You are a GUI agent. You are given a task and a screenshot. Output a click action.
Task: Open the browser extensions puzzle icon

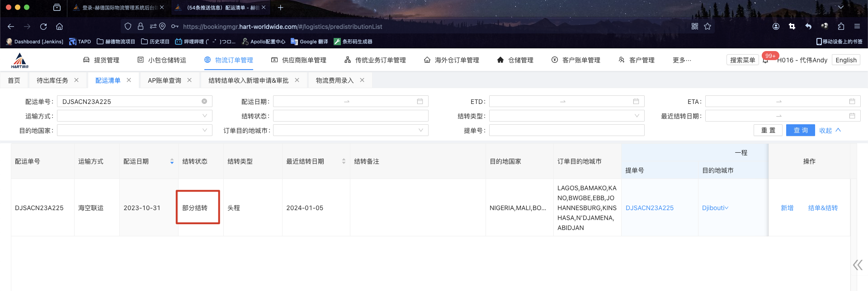click(841, 27)
